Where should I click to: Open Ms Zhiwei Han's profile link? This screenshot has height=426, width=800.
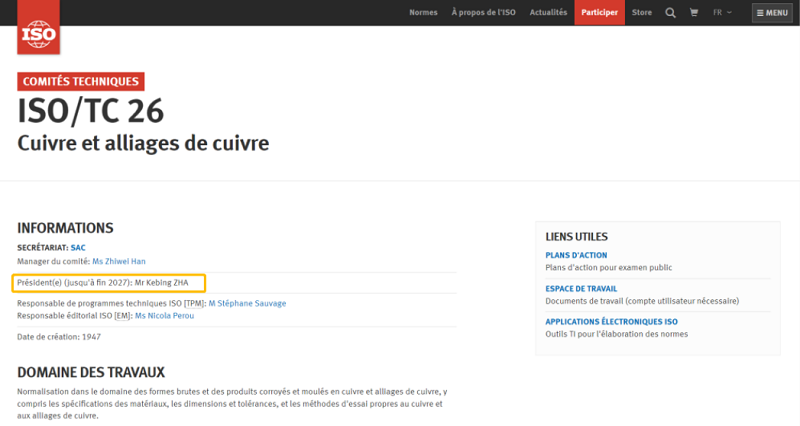click(119, 261)
